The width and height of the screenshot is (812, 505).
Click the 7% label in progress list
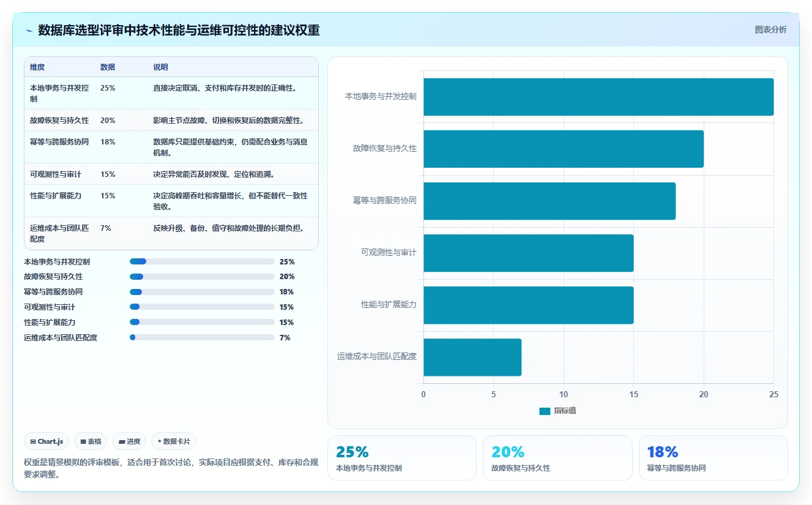(285, 337)
